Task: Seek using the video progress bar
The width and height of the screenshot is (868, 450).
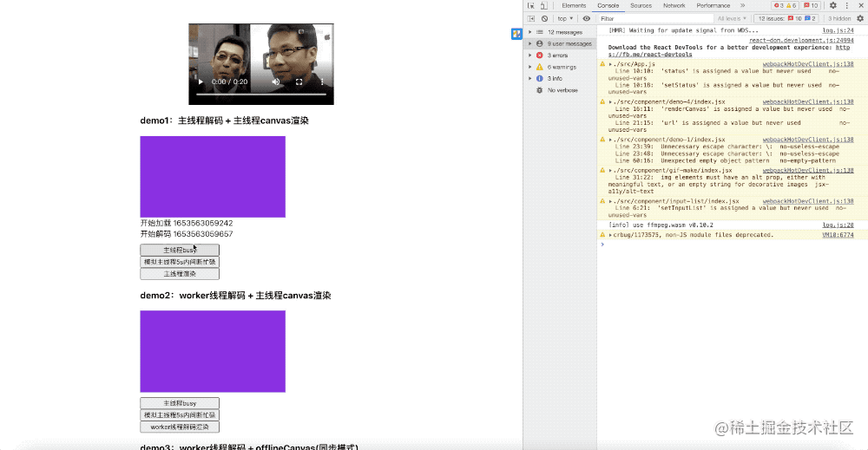Action: (260, 95)
